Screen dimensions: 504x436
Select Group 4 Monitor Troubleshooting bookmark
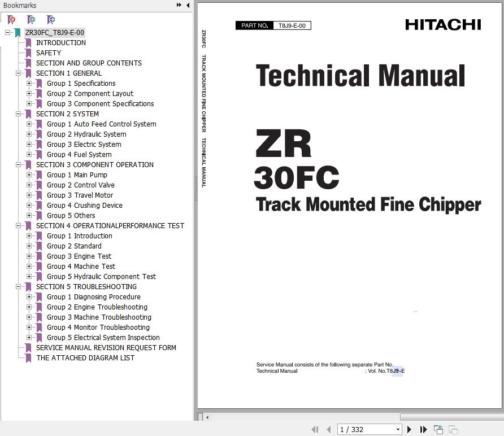(98, 328)
